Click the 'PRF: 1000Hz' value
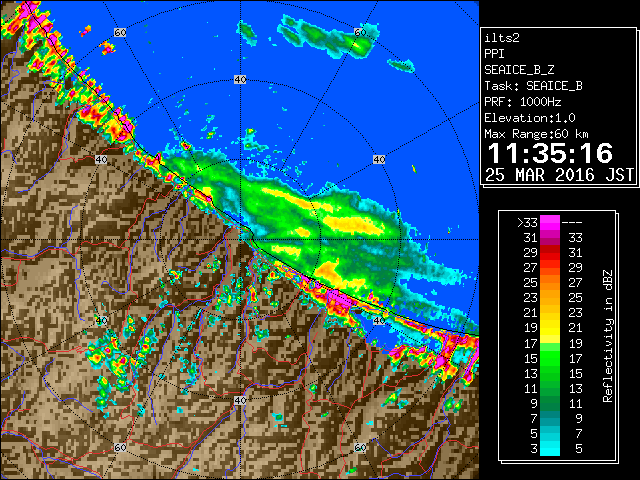Screen dimensions: 640x480 [x=522, y=102]
